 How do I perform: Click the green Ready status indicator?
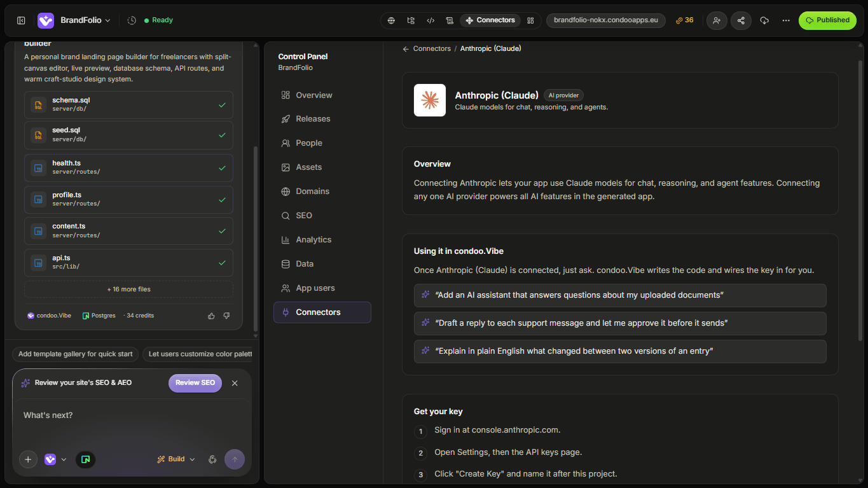point(158,20)
